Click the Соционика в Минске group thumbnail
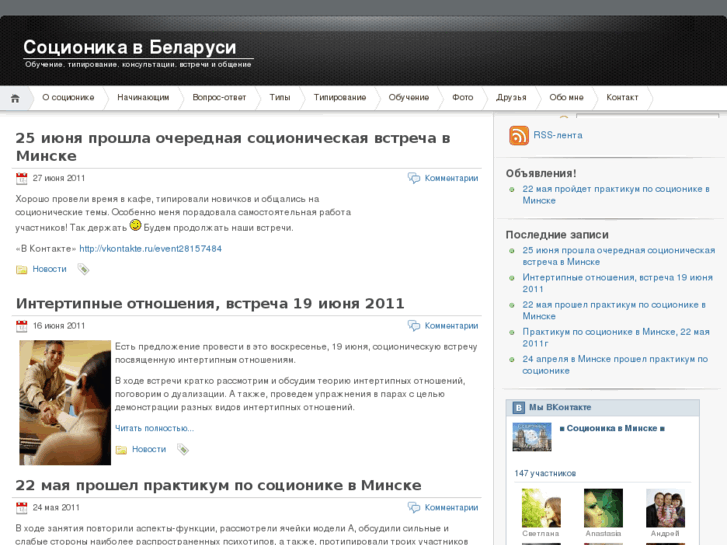 [532, 437]
